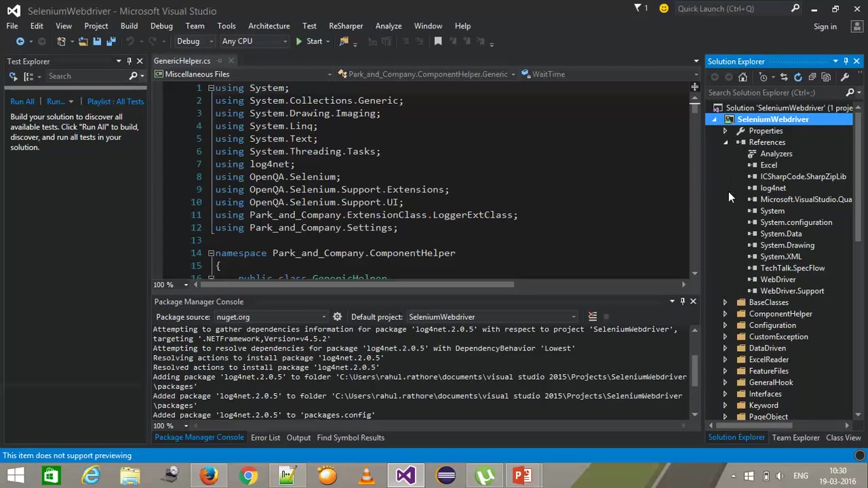
Task: Click the Home icon in Solution Explorer
Action: (743, 77)
